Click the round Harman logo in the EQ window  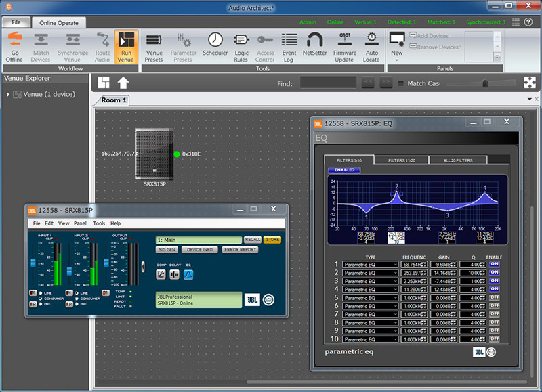491,352
